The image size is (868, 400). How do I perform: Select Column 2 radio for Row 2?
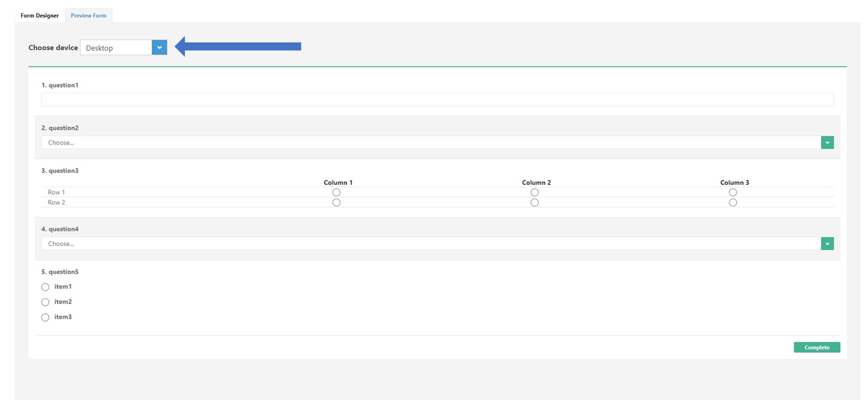(x=534, y=202)
